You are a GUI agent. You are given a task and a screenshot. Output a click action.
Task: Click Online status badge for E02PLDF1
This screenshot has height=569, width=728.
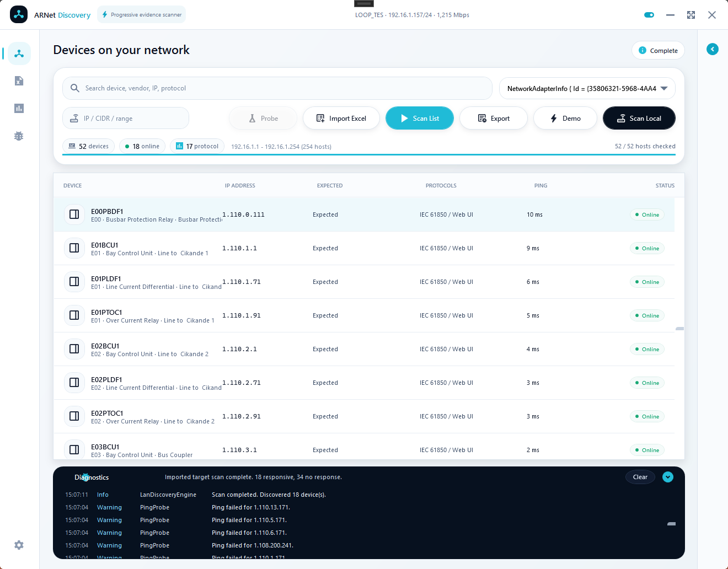point(647,383)
